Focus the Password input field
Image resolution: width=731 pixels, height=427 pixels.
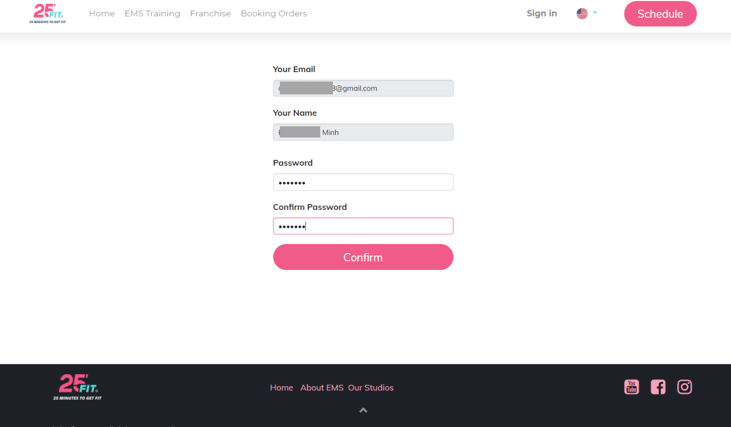[x=363, y=182]
